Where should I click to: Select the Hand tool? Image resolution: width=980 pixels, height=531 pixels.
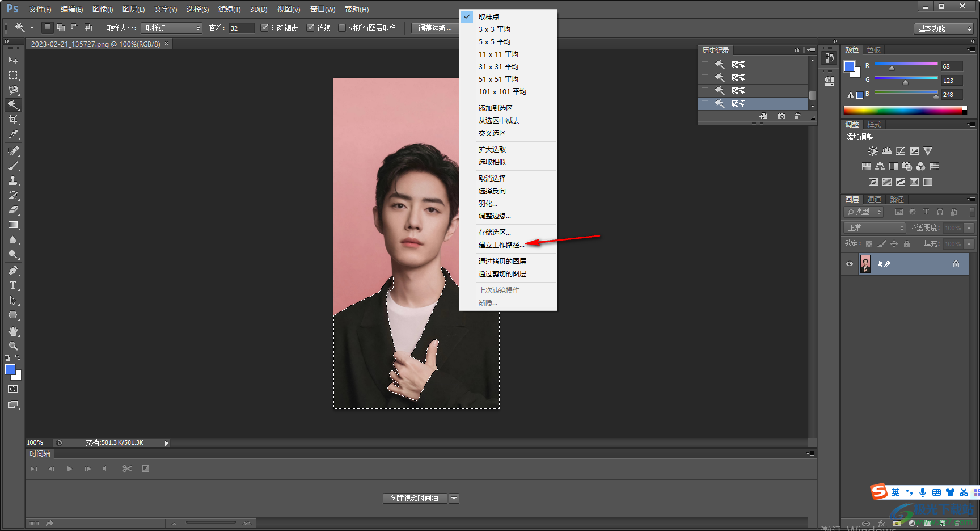click(x=13, y=331)
